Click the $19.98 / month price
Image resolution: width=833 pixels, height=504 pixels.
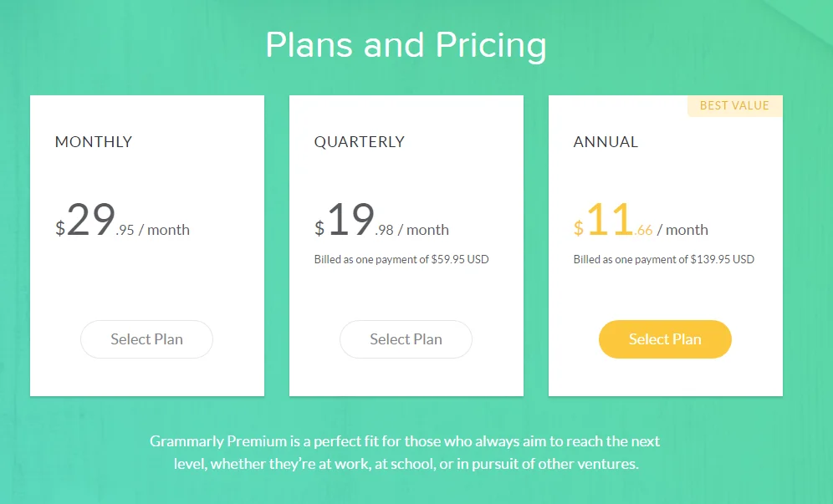(x=381, y=221)
